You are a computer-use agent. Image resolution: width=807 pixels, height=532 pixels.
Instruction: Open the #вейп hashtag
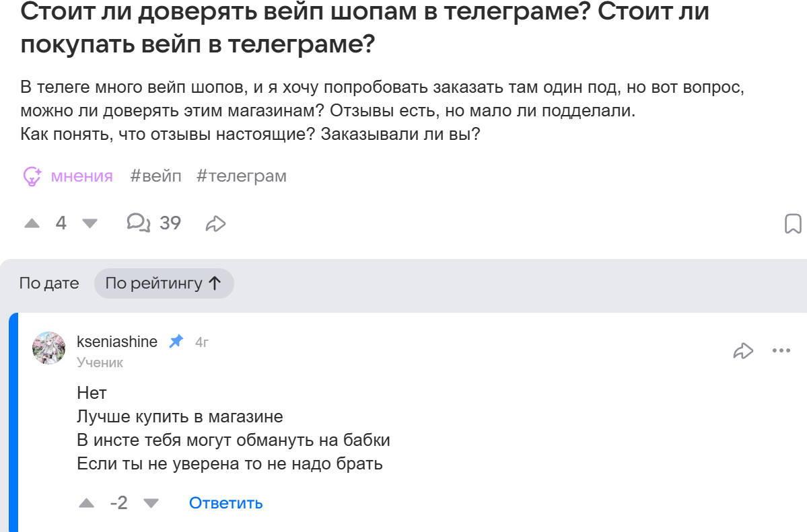pyautogui.click(x=155, y=176)
